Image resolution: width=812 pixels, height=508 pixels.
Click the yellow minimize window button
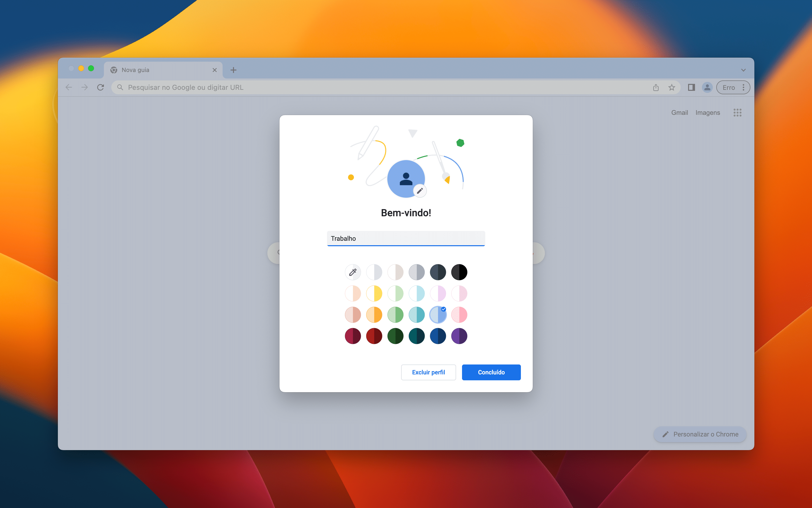81,68
